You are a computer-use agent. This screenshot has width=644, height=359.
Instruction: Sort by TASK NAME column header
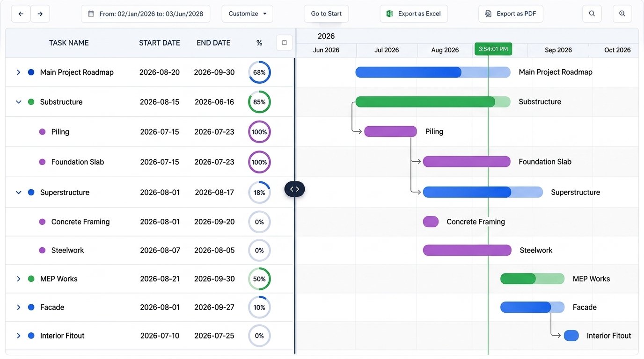click(69, 43)
